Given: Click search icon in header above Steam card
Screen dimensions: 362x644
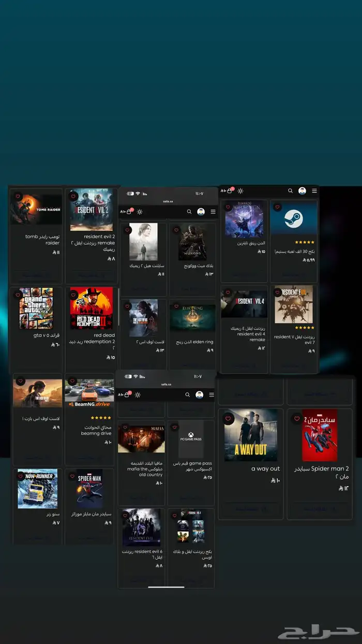Looking at the screenshot, I should tap(291, 191).
